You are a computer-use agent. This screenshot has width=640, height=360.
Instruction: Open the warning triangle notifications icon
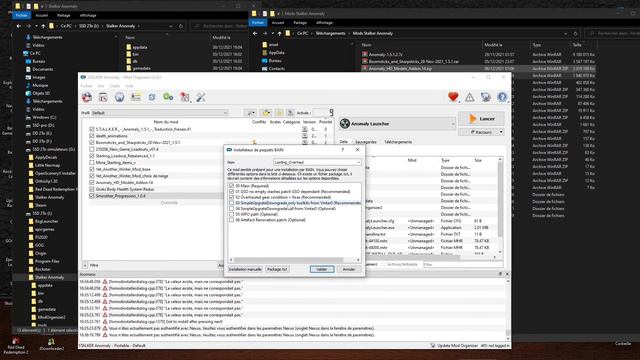coord(469,97)
